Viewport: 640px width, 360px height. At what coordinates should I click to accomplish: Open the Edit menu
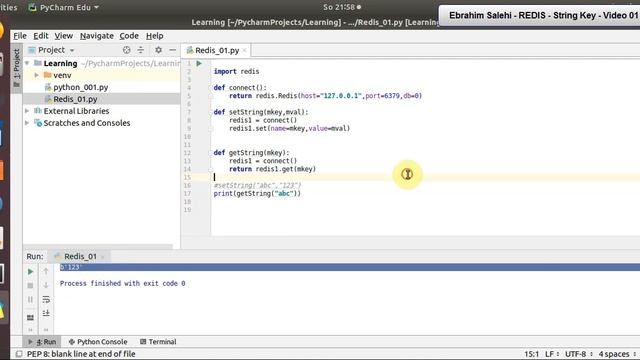click(41, 36)
